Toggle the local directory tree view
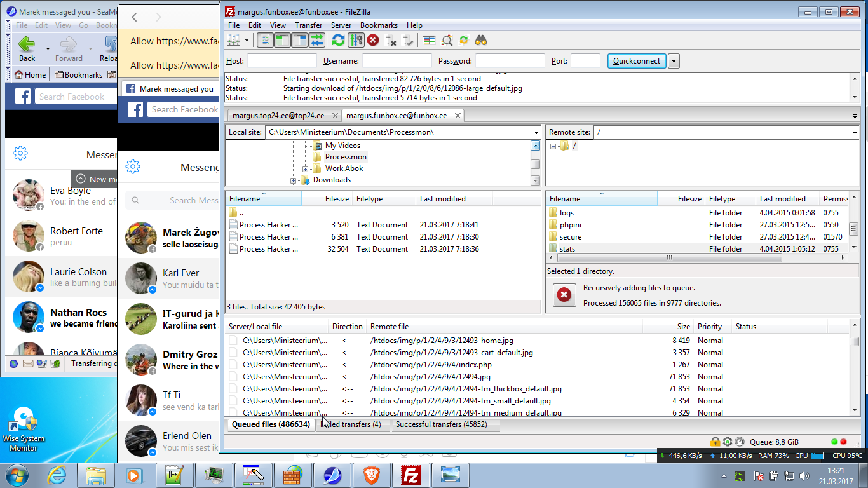Screen dimensions: 868x488 (282, 40)
